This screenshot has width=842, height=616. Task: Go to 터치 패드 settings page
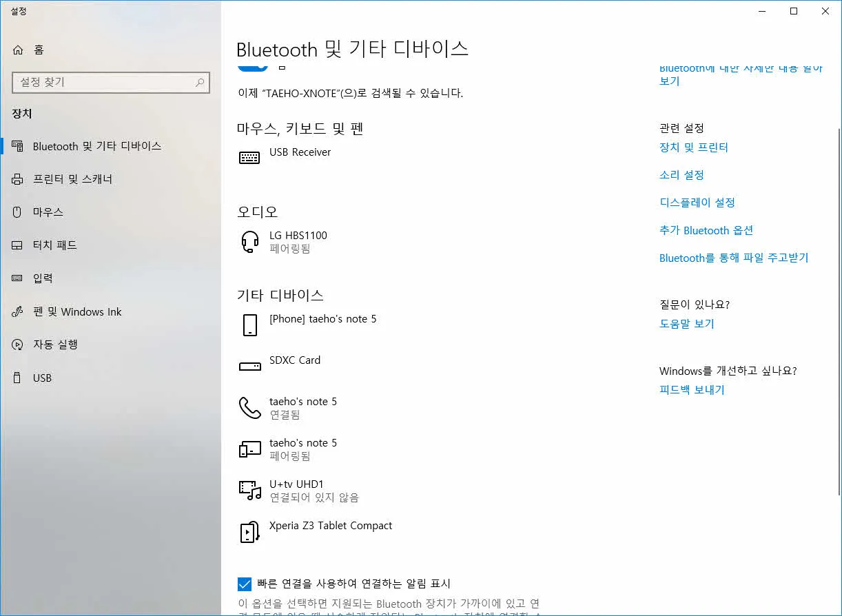55,245
